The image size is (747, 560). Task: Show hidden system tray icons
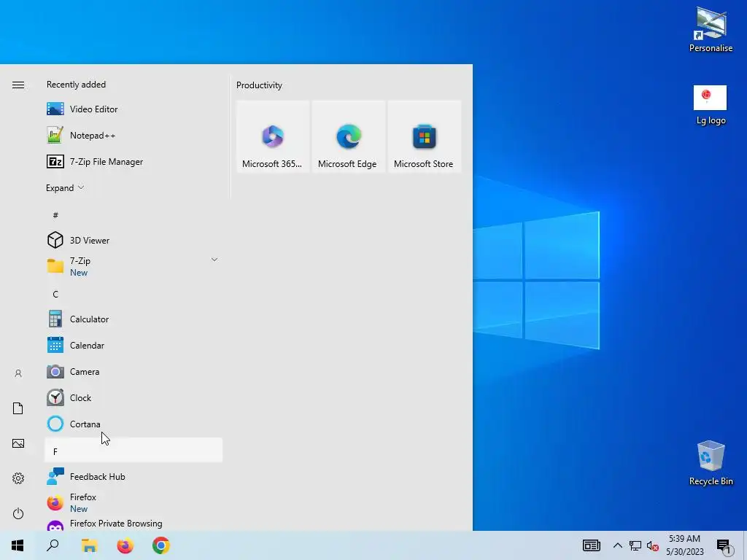pos(617,545)
